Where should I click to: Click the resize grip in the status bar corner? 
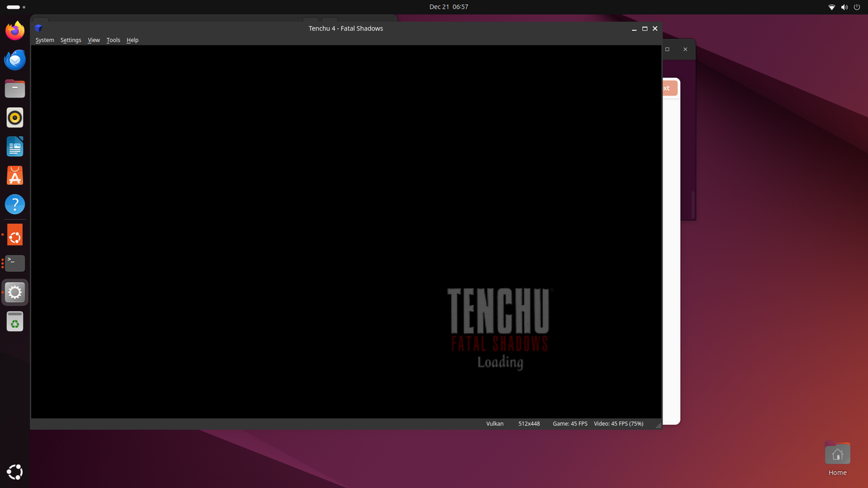pyautogui.click(x=658, y=425)
